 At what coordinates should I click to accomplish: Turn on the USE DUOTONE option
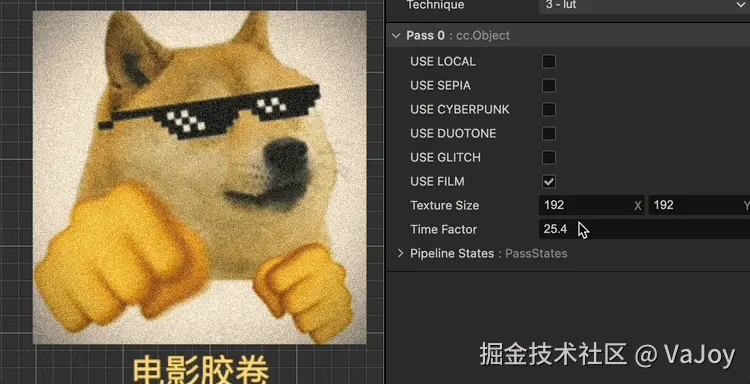click(x=549, y=133)
